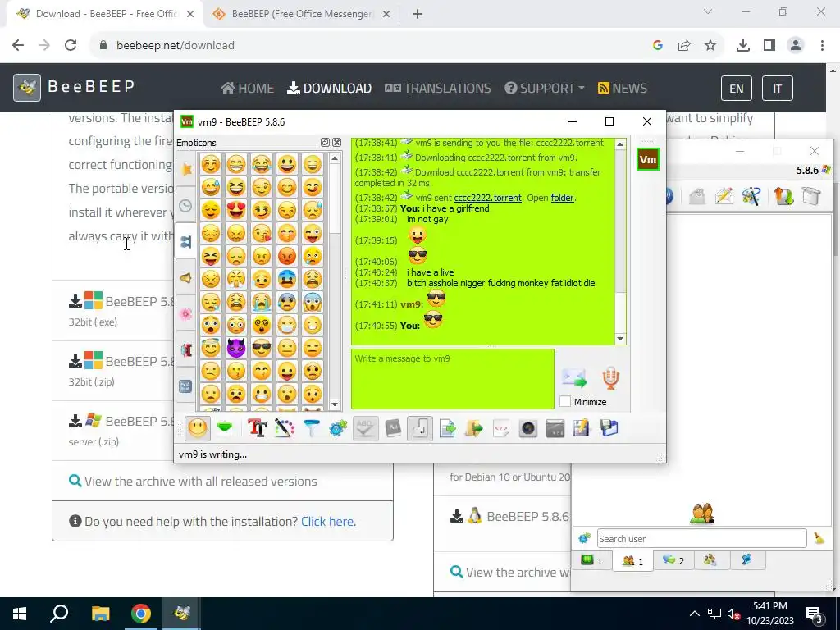
Task: Toggle the Enter-key return icon
Action: point(420,428)
